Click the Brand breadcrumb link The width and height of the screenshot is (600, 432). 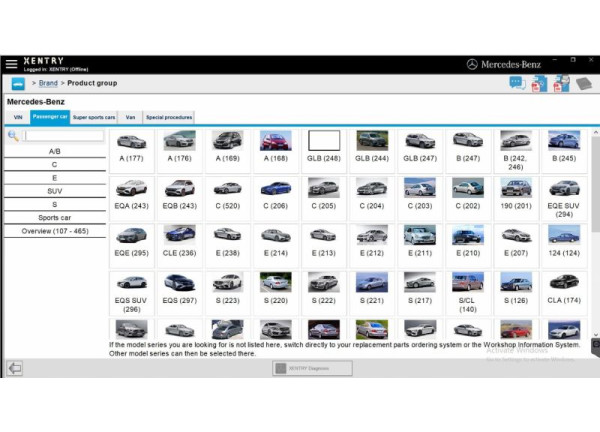48,83
